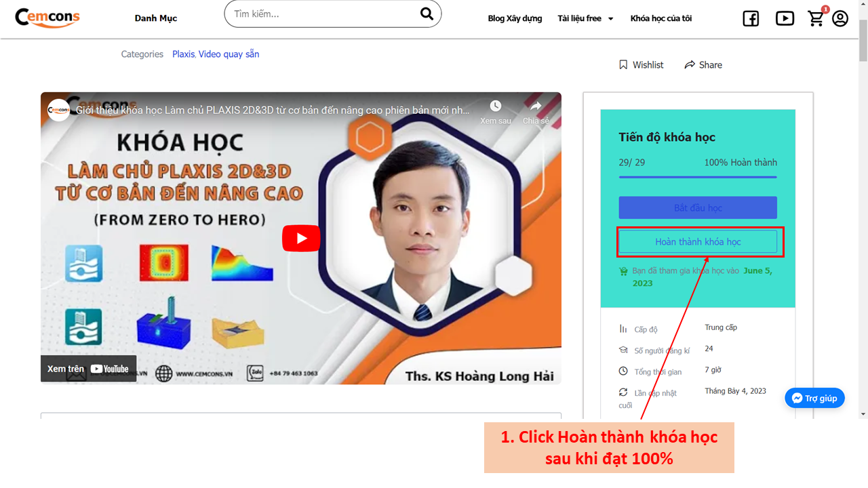Open the shopping cart

[816, 19]
